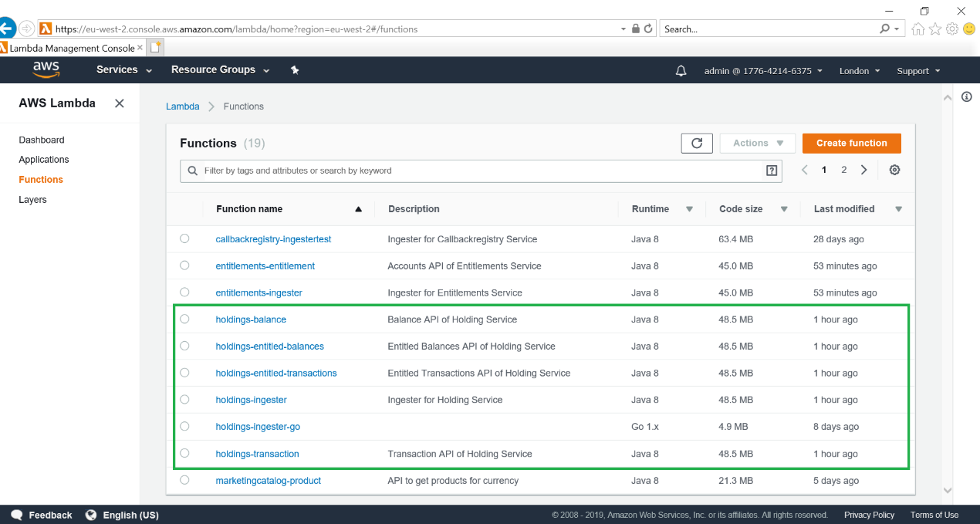Open the holdings-ingester-go function link
Viewport: 980px width, 524px height.
[258, 427]
